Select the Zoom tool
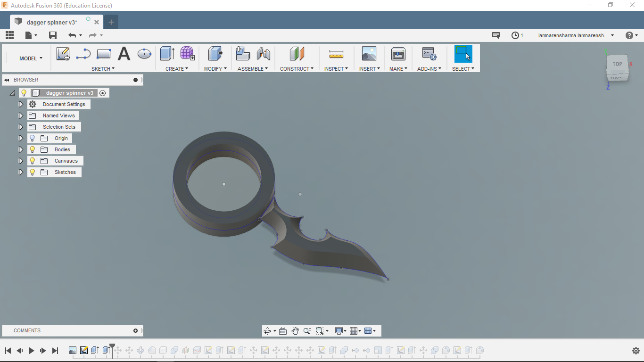Image resolution: width=644 pixels, height=362 pixels. point(307,331)
